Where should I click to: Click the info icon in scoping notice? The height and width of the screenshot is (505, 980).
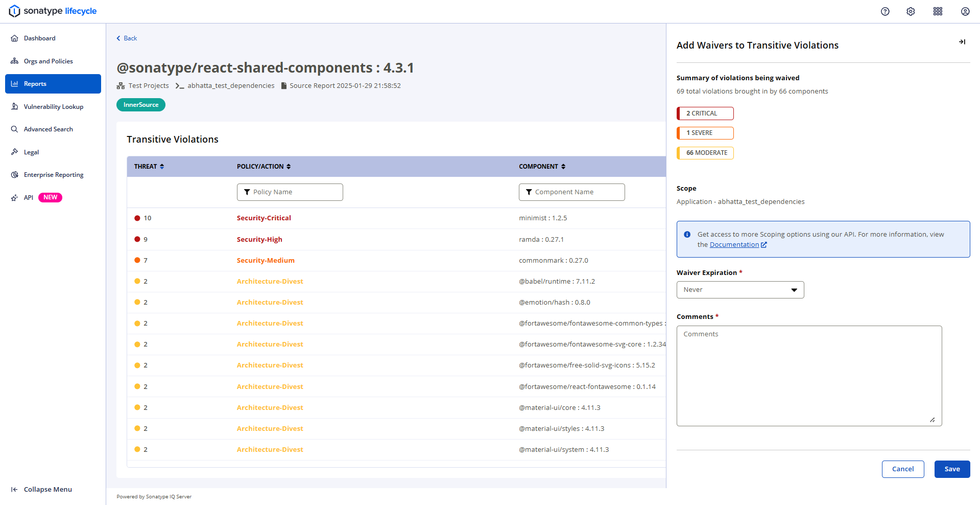click(687, 234)
